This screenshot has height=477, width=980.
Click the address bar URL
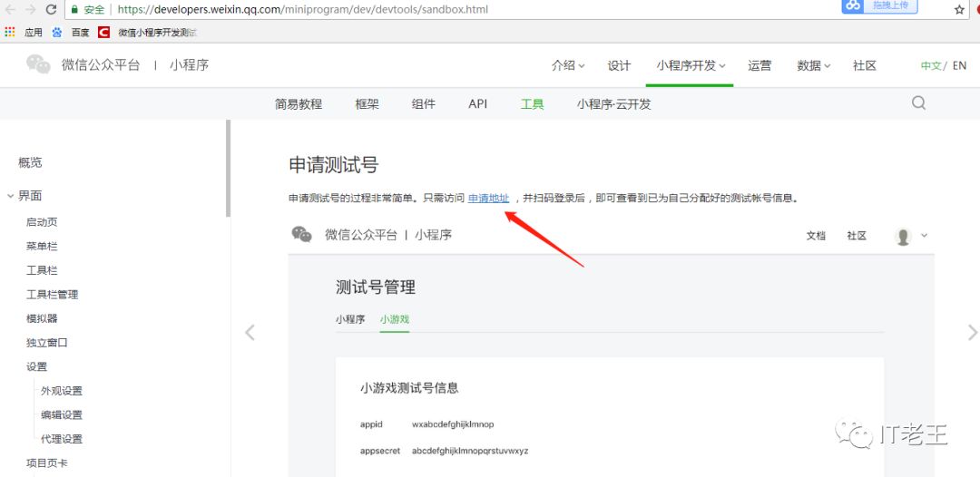click(303, 9)
